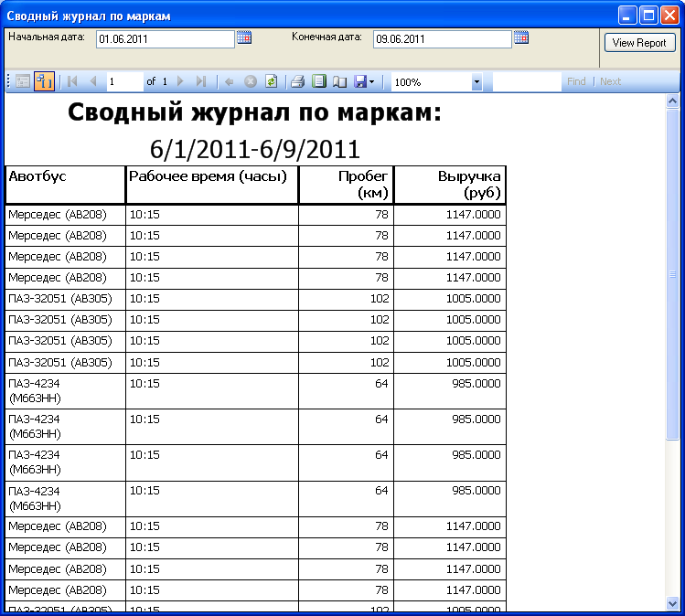Click the Выручка (руб) column header

[x=450, y=185]
